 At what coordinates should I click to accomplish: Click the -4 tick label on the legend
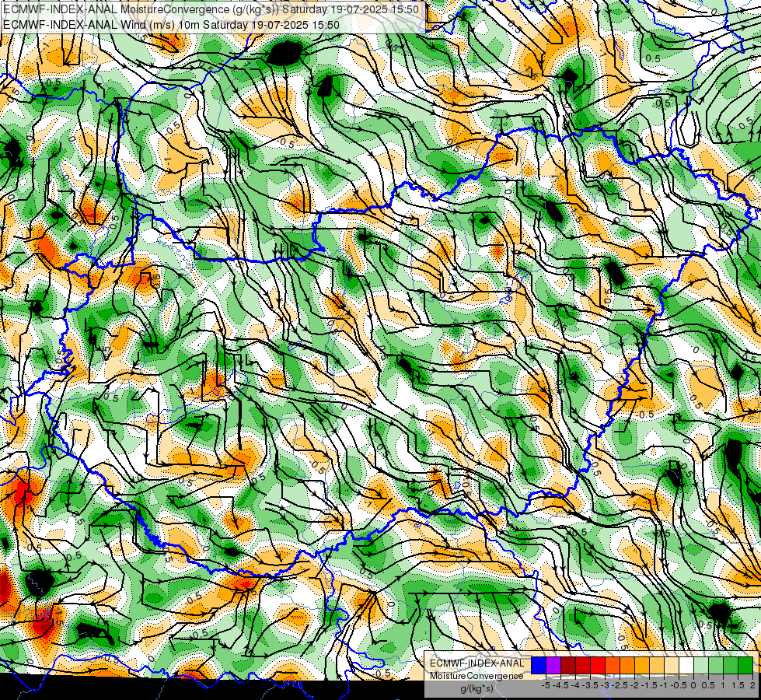(575, 685)
